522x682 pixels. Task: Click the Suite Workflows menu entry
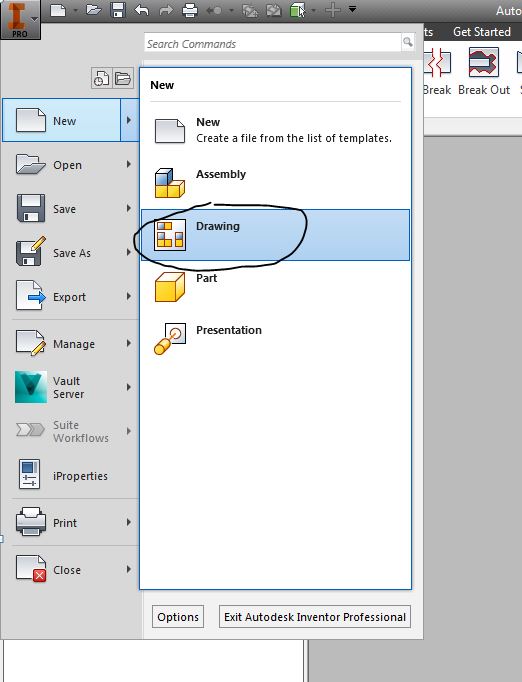pyautogui.click(x=70, y=431)
